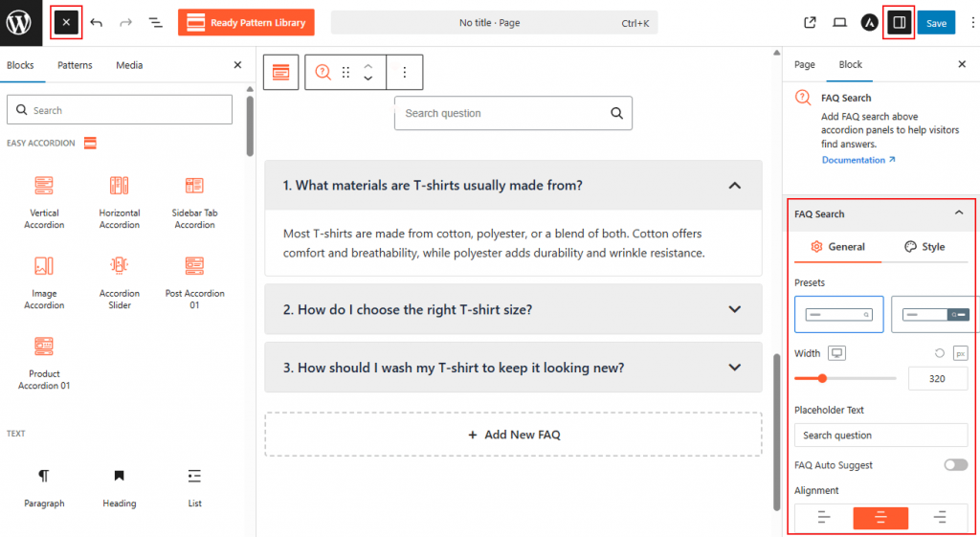Enable the FAQ Auto Suggest toggle

[955, 465]
